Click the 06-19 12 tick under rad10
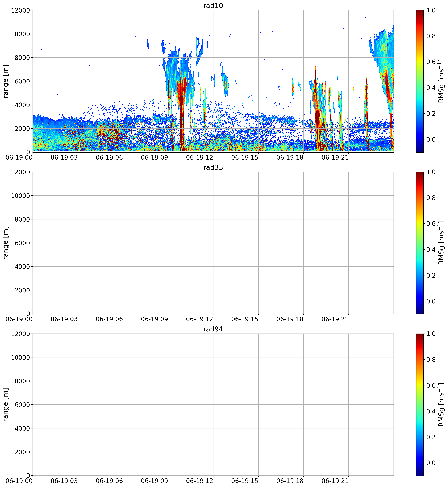The image size is (448, 487). pyautogui.click(x=200, y=158)
